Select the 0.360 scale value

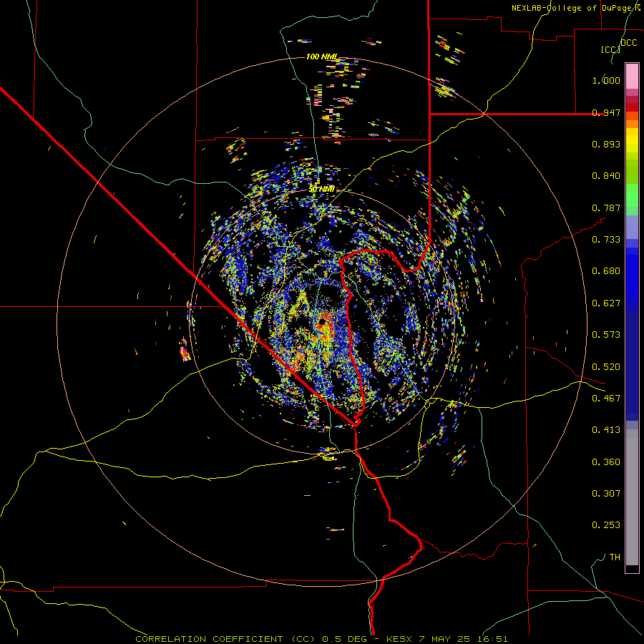click(606, 462)
